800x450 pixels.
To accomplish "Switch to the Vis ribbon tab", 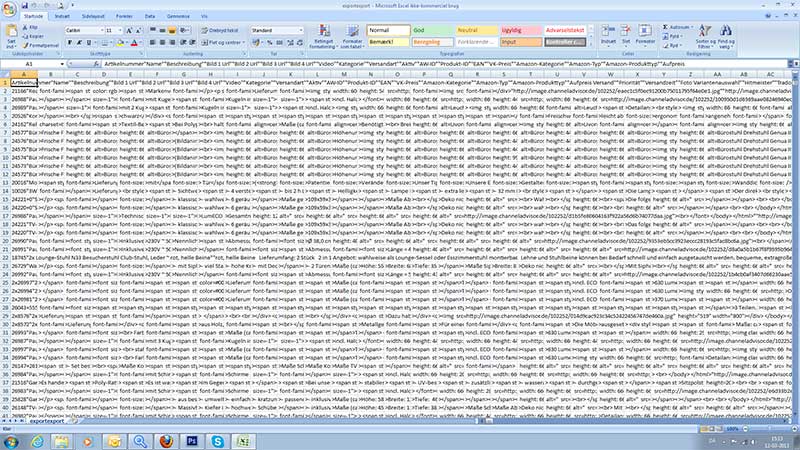I will tap(204, 16).
